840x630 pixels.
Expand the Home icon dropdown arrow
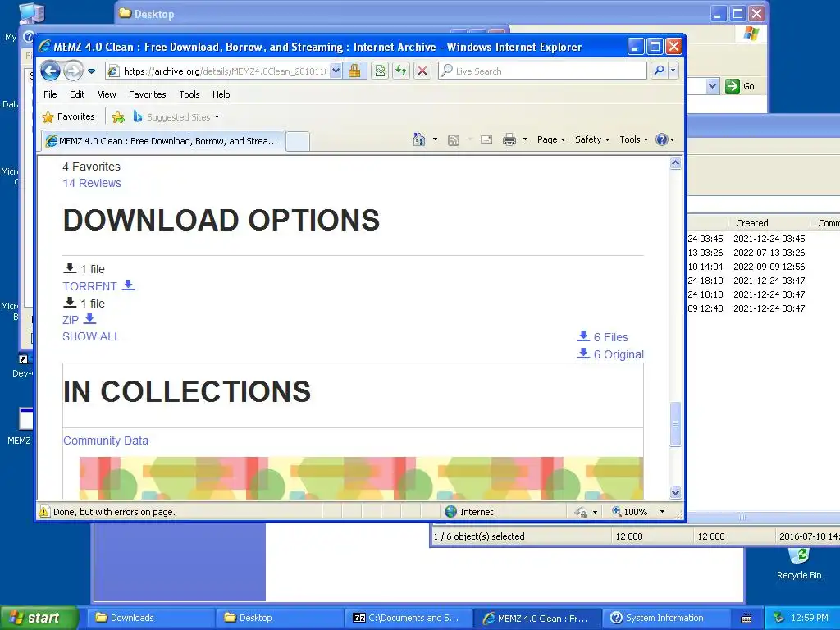point(435,139)
